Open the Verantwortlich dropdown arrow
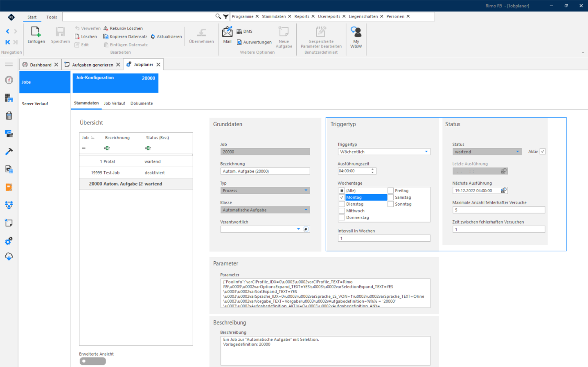 click(x=298, y=229)
